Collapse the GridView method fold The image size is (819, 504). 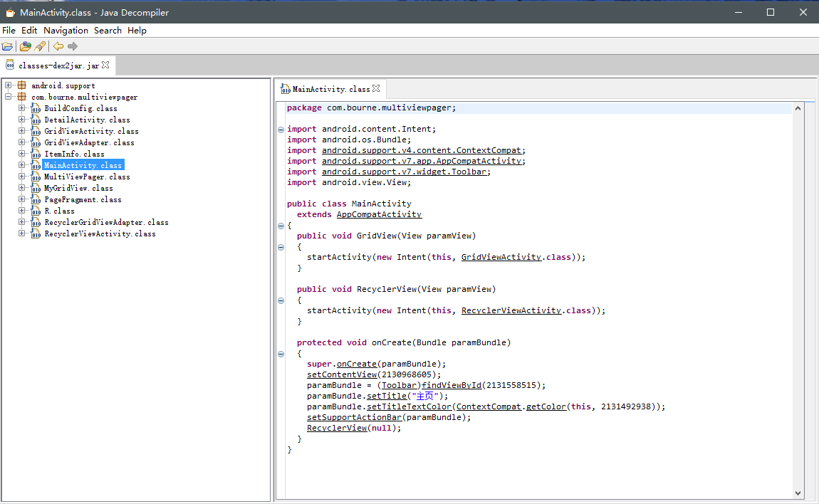click(281, 247)
